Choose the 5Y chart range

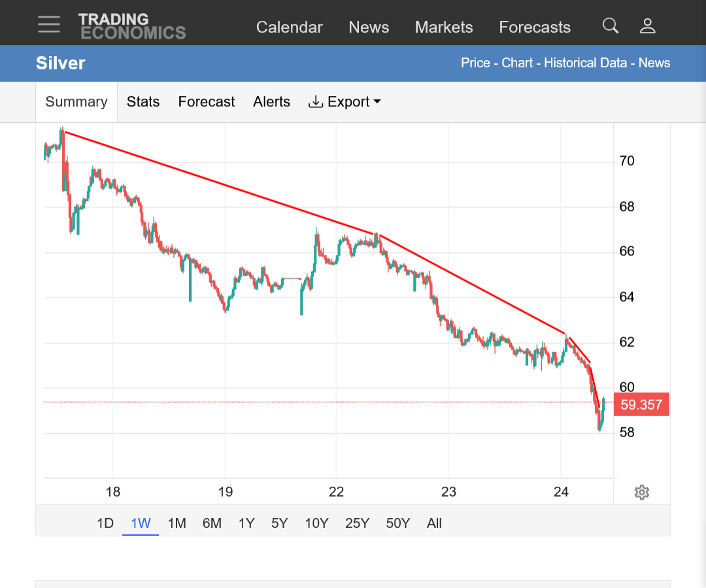(x=279, y=523)
